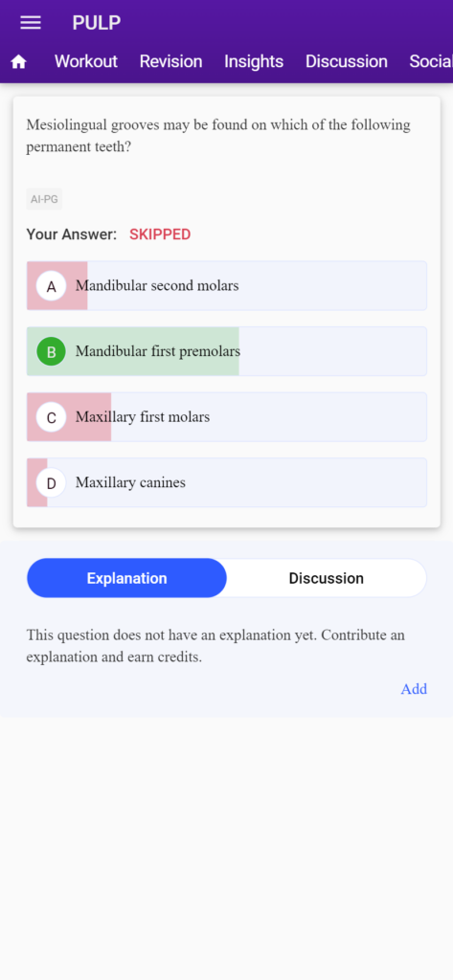Select option A circle badge

[x=52, y=285]
